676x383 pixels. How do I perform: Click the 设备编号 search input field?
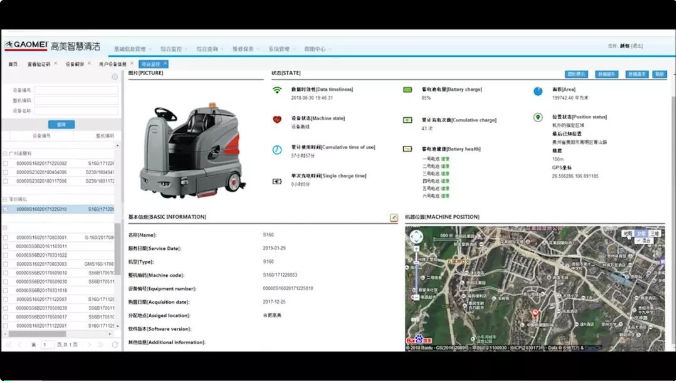[76, 90]
